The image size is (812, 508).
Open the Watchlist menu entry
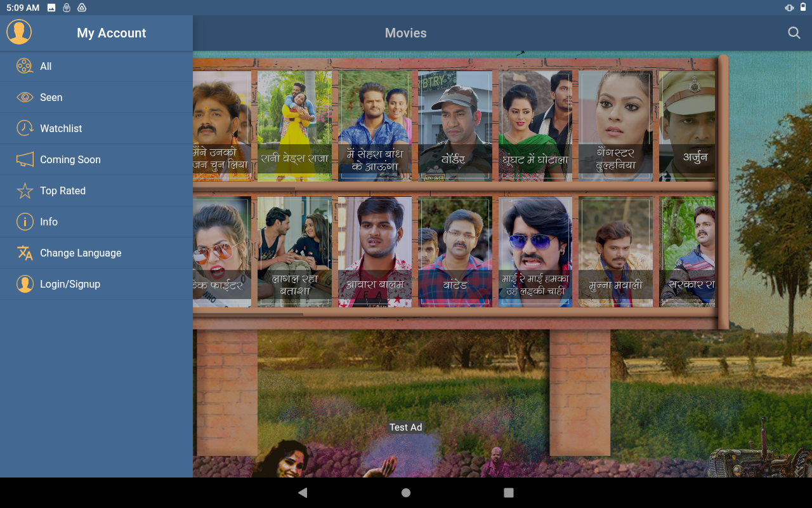point(96,128)
